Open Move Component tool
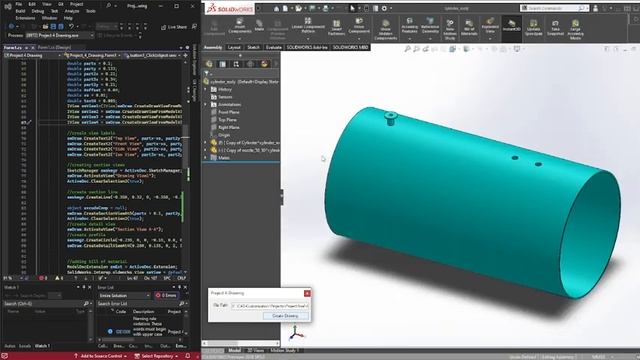The height and width of the screenshot is (360, 640). tap(359, 25)
